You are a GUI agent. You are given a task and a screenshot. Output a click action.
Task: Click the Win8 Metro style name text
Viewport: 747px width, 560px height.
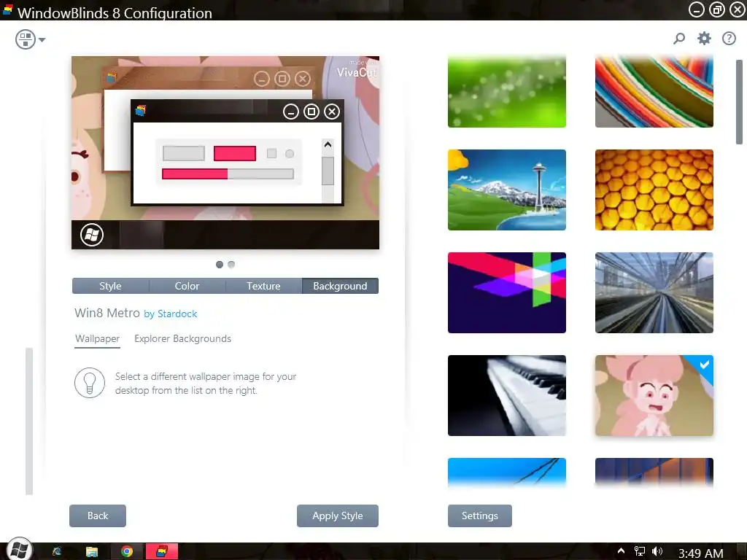click(x=107, y=313)
